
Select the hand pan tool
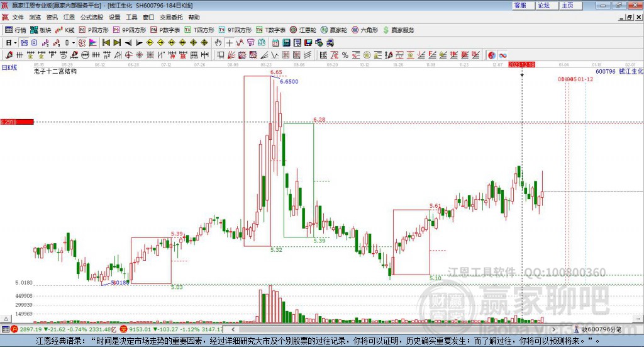coord(218,43)
